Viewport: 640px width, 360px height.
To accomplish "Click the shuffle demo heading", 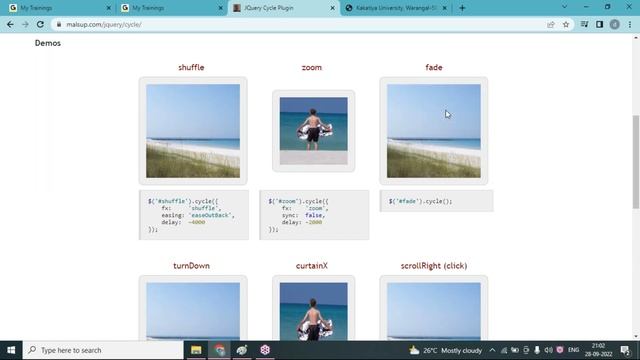I will pyautogui.click(x=191, y=67).
